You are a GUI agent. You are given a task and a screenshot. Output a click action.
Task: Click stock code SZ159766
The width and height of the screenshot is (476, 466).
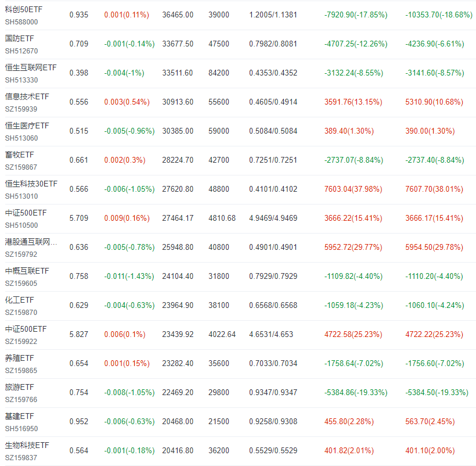click(21, 400)
